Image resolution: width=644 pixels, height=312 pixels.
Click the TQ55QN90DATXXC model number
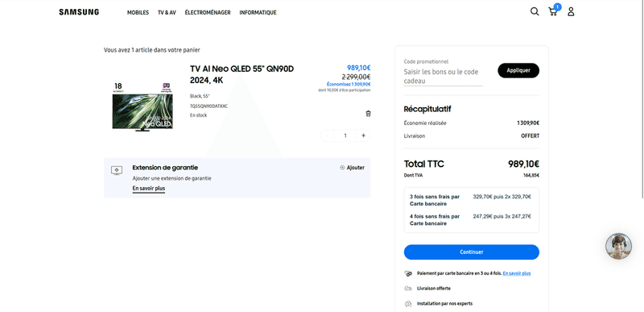208,106
